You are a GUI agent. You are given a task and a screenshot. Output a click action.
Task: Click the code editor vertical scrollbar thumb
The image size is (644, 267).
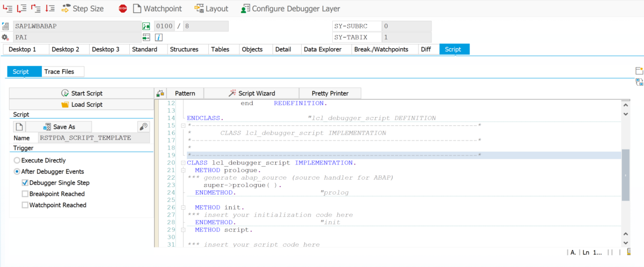(625, 175)
